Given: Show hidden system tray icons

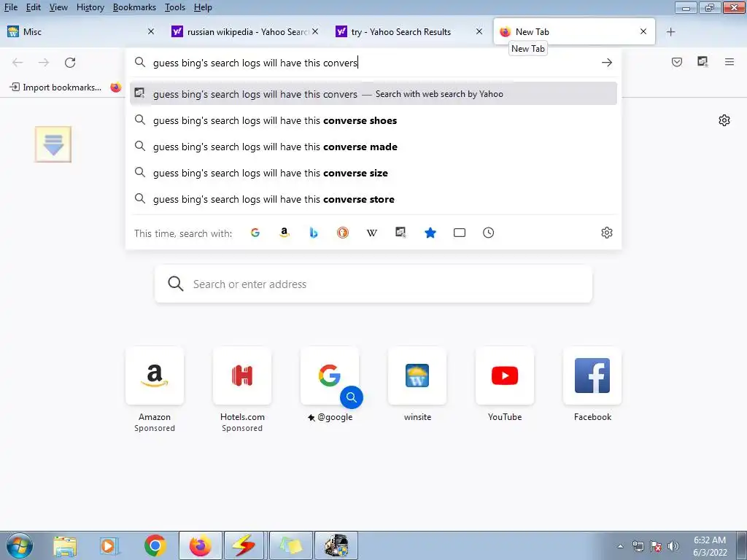Looking at the screenshot, I should [620, 546].
